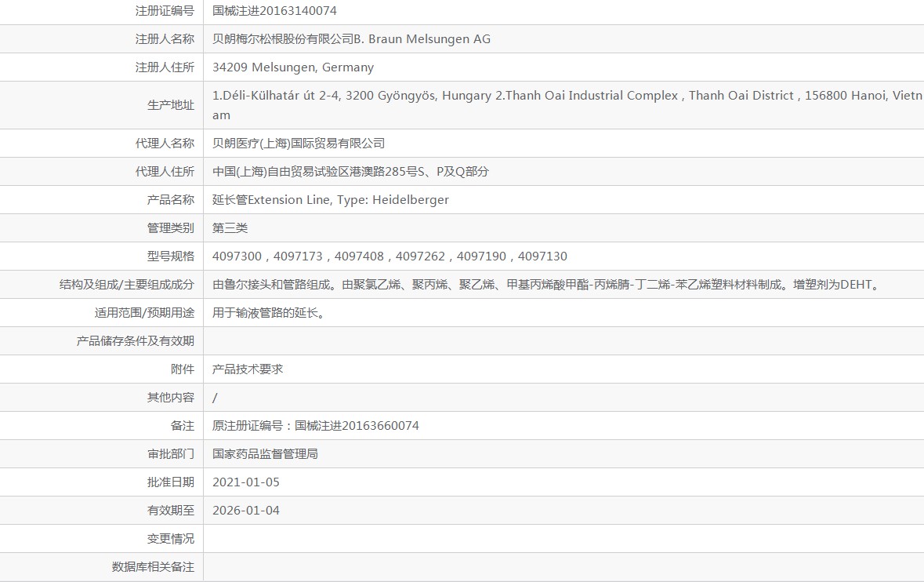The image size is (924, 582).
Task: Select the slash value for 其他内容
Action: [215, 398]
